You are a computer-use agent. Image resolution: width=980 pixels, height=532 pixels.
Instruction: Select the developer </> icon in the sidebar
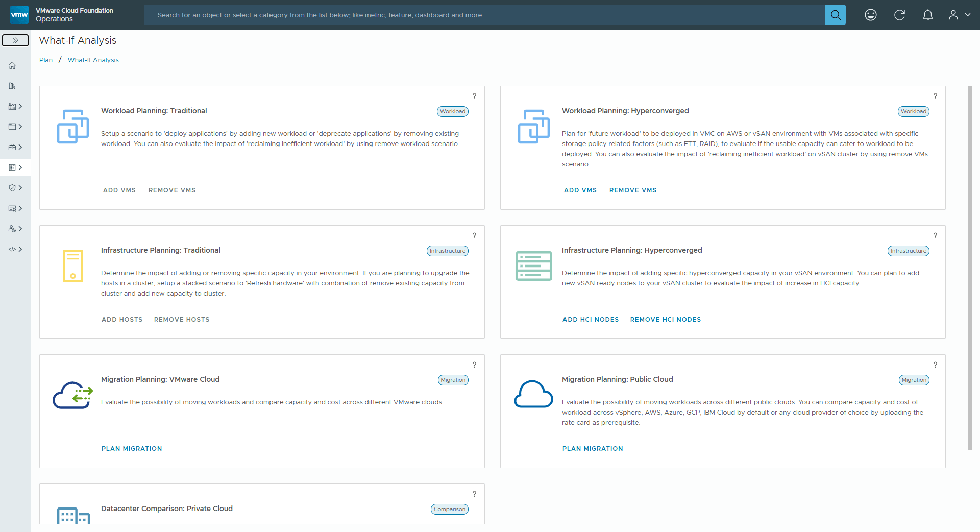13,249
